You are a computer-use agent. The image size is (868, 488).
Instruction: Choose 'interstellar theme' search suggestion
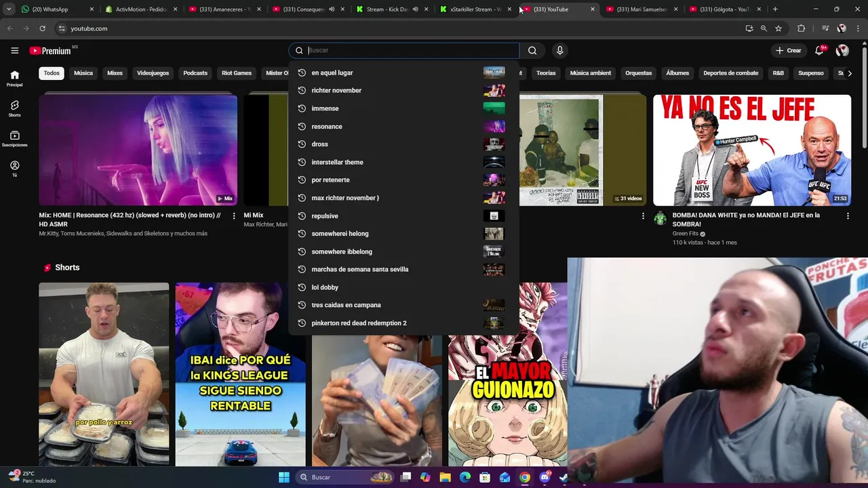(403, 162)
